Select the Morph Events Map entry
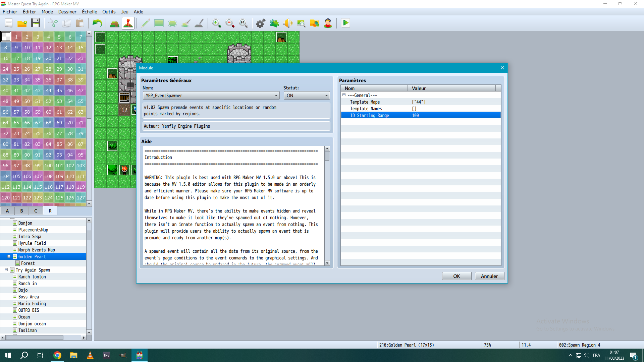The height and width of the screenshot is (362, 644). (37, 250)
